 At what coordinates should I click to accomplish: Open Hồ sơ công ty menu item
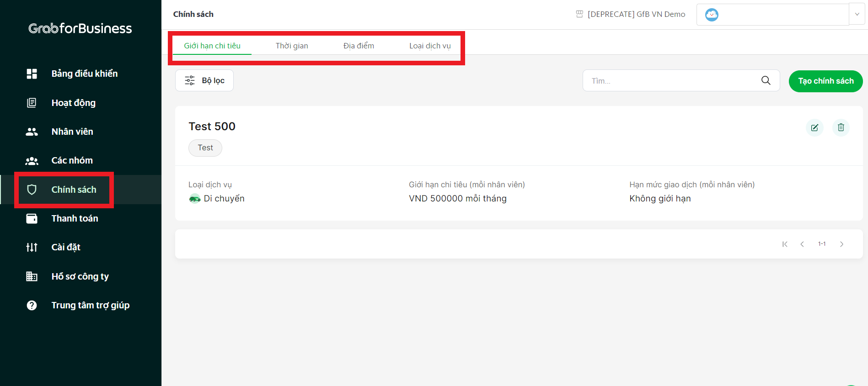point(80,276)
